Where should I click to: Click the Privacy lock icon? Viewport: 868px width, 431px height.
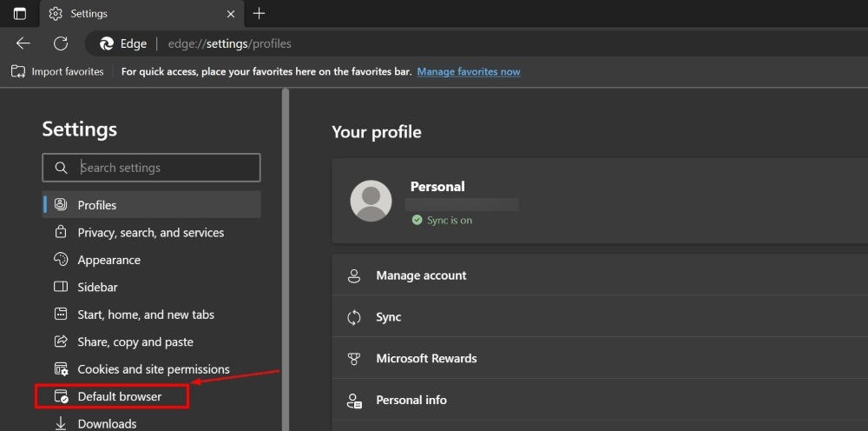[x=61, y=232]
